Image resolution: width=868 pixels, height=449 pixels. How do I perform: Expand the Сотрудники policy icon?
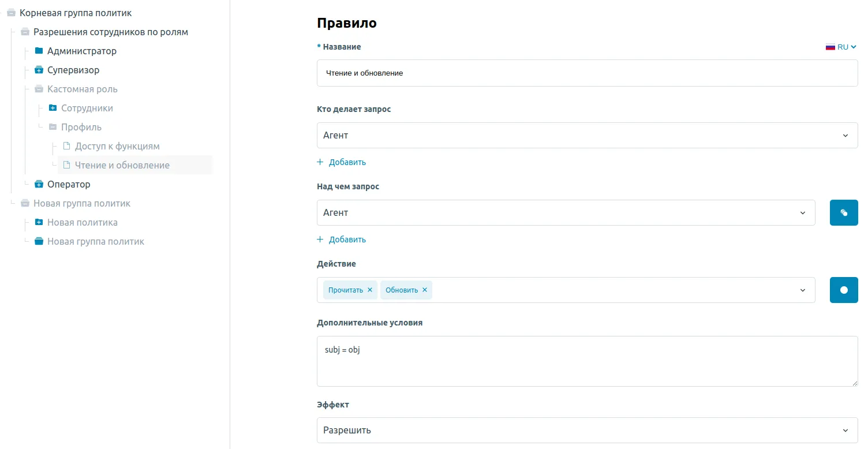[x=53, y=108]
